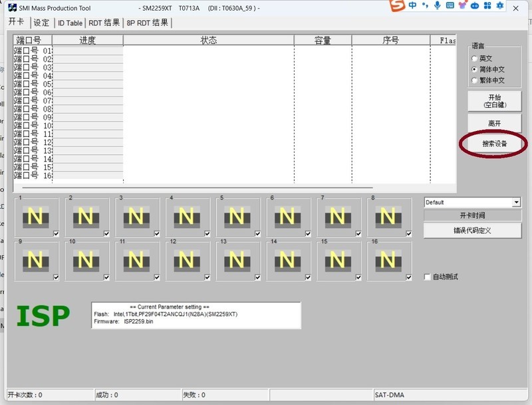
Task: Click the 失败 : 0 status entry
Action: click(x=225, y=395)
